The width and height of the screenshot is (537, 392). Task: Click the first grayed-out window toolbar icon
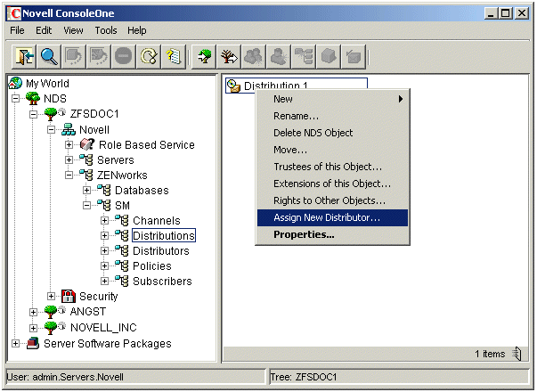pos(74,56)
